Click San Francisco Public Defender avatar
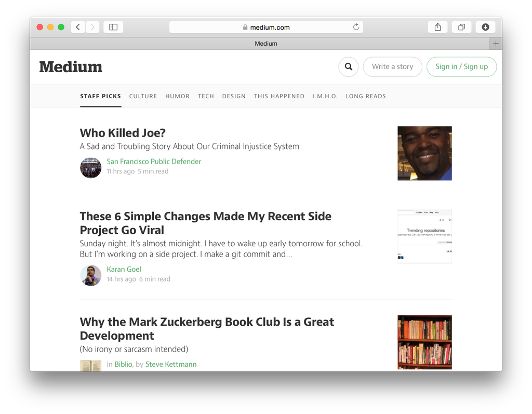The image size is (532, 414). point(90,168)
